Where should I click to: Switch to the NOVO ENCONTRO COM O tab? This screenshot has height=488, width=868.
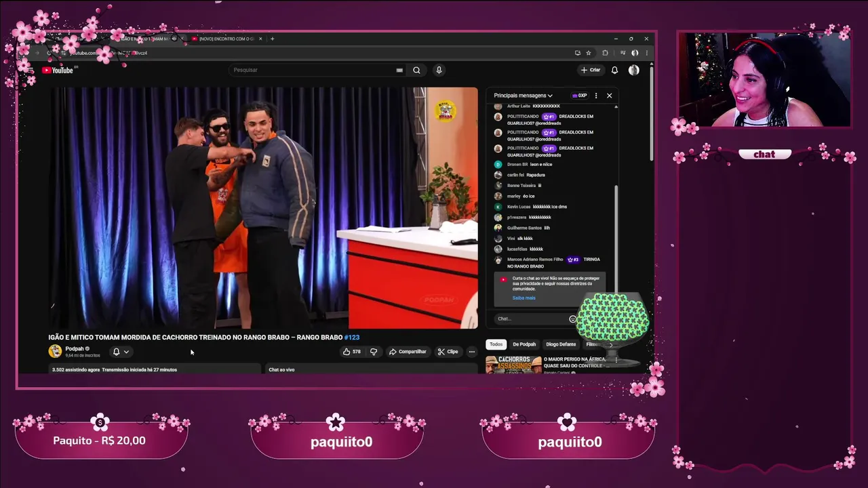[225, 39]
